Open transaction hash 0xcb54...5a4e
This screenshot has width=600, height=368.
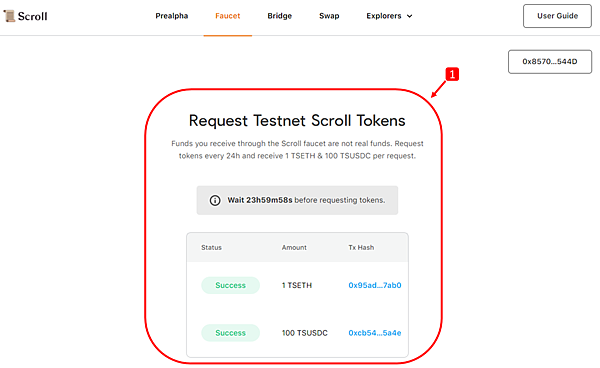point(375,333)
